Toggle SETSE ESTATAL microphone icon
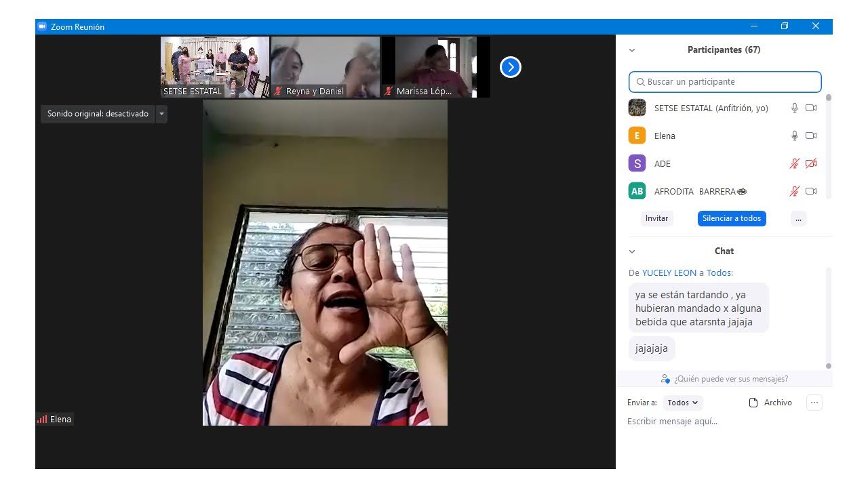 [795, 108]
